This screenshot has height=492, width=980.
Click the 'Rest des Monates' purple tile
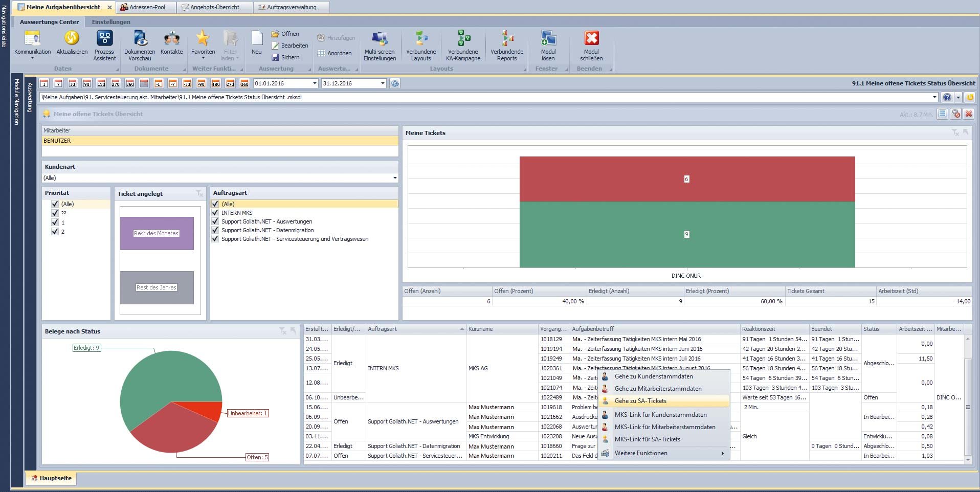[x=157, y=233]
